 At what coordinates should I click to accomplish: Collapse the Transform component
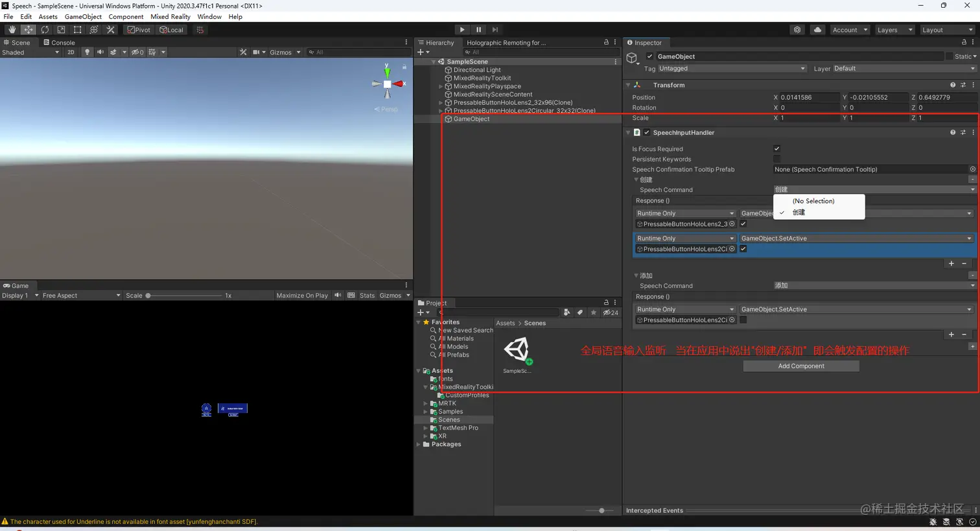point(628,85)
